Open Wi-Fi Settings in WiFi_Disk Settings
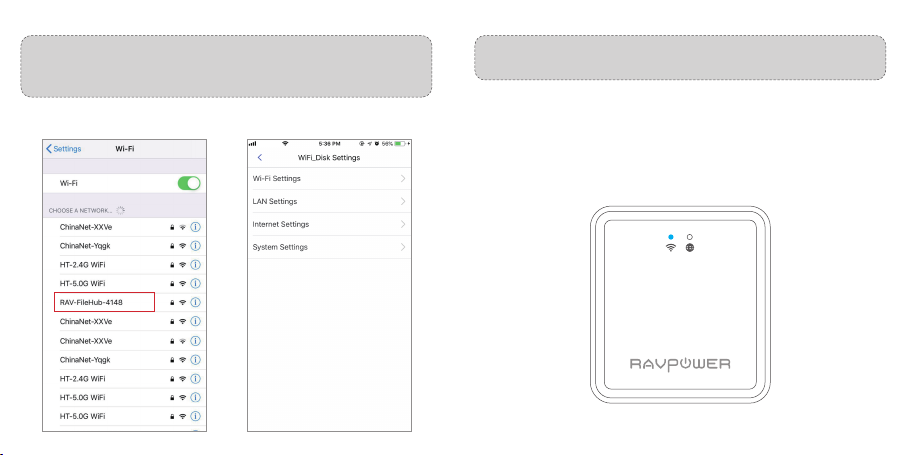 pyautogui.click(x=329, y=179)
